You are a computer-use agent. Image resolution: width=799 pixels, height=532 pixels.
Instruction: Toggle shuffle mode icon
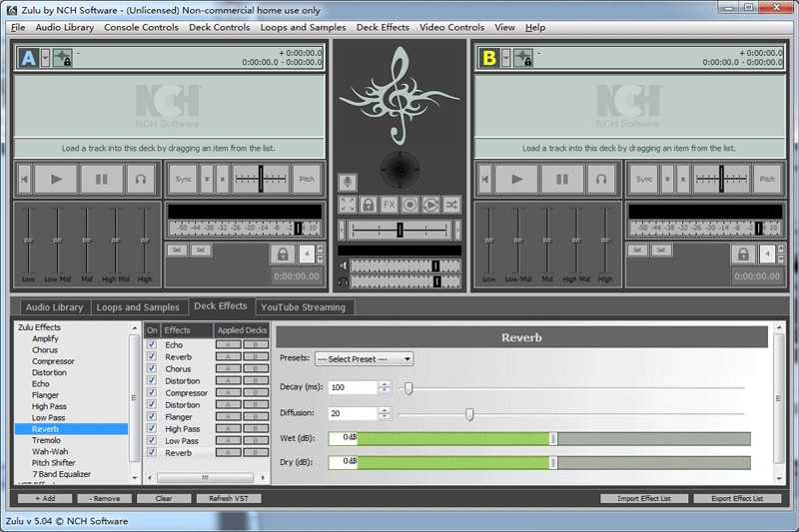coord(451,205)
